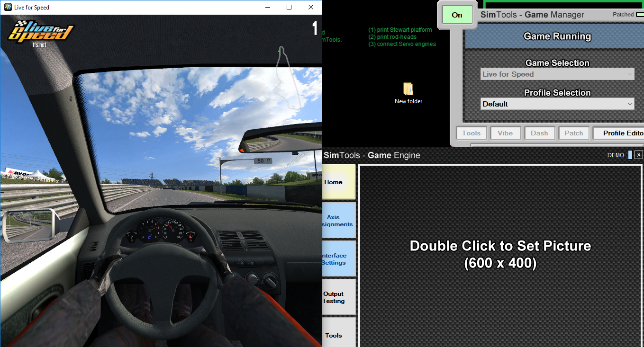Click the Live for Speed title bar icon

[7, 7]
